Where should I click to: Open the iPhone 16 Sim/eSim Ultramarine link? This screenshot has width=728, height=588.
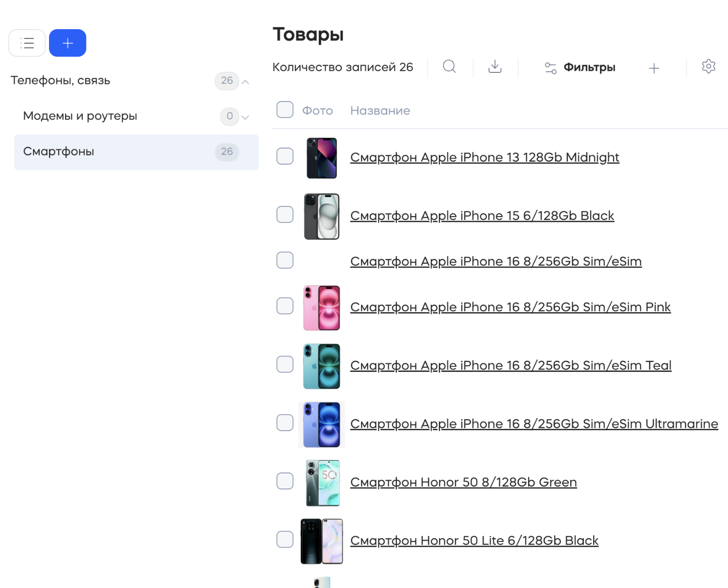click(x=534, y=424)
